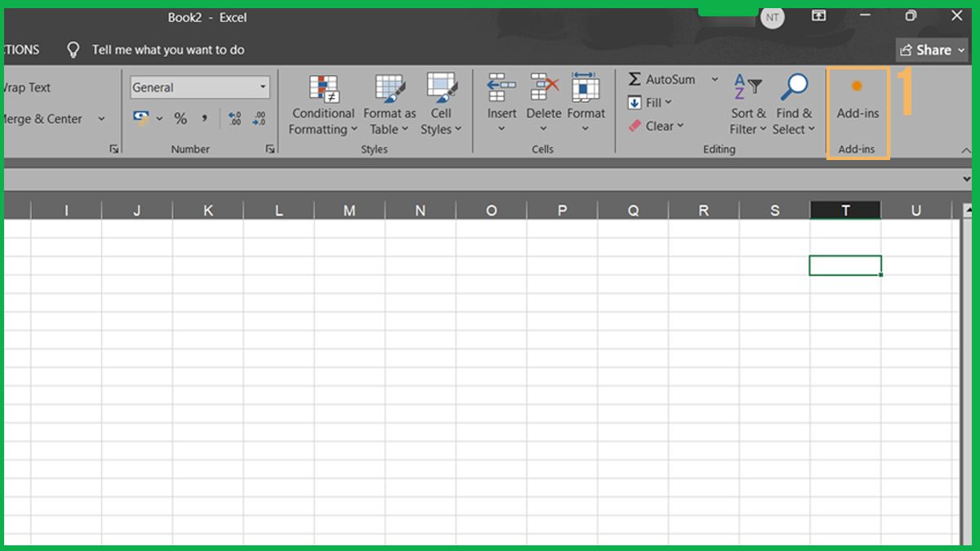
Task: Click the Share button
Action: coord(931,50)
